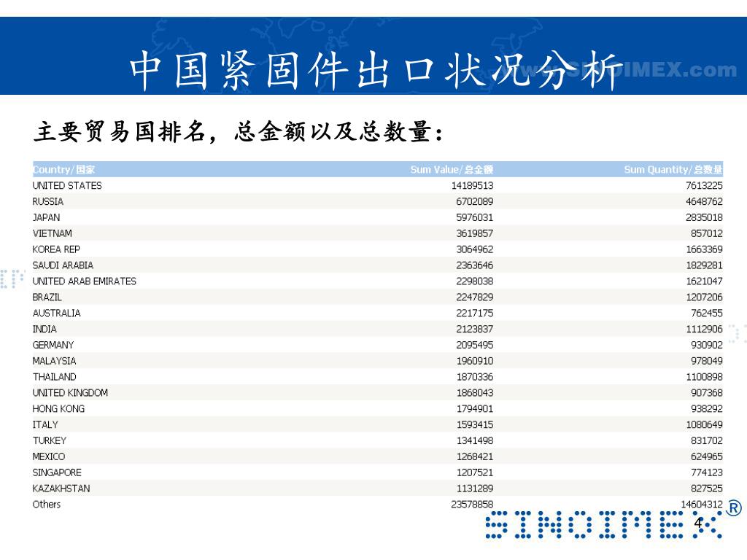Select the THAILAND row label
The width and height of the screenshot is (747, 560).
point(54,377)
